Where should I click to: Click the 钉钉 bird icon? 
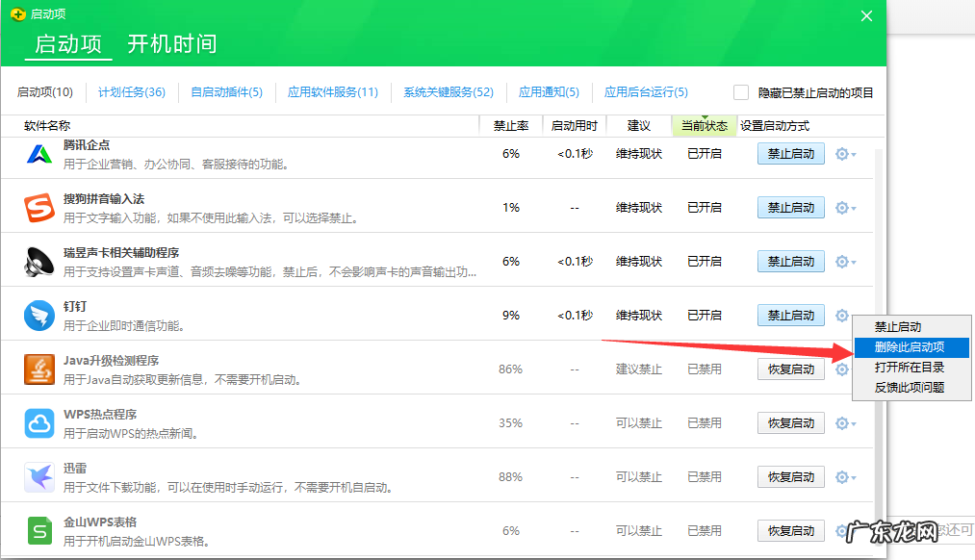pos(39,315)
